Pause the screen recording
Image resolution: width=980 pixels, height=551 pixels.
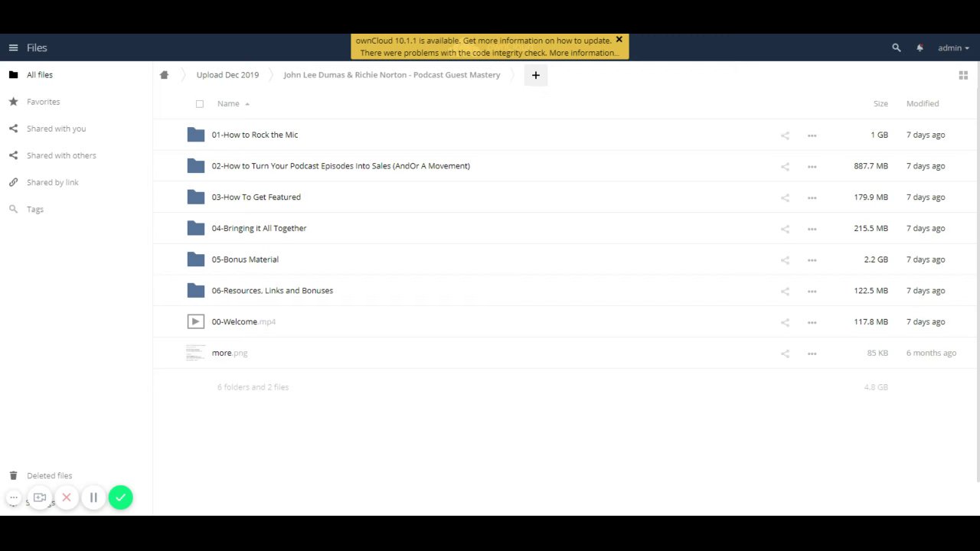(x=93, y=497)
